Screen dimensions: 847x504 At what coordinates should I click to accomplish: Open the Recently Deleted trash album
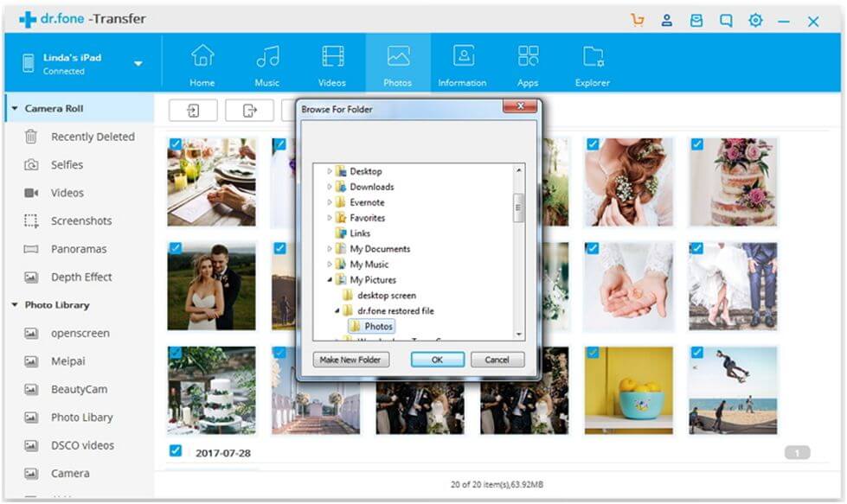pyautogui.click(x=92, y=137)
